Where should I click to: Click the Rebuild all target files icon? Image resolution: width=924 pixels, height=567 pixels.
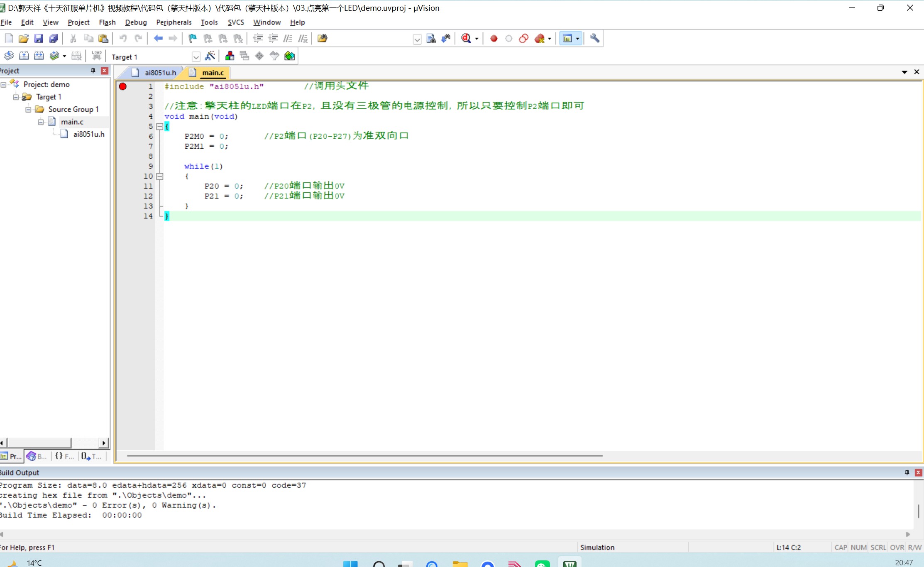coord(39,56)
